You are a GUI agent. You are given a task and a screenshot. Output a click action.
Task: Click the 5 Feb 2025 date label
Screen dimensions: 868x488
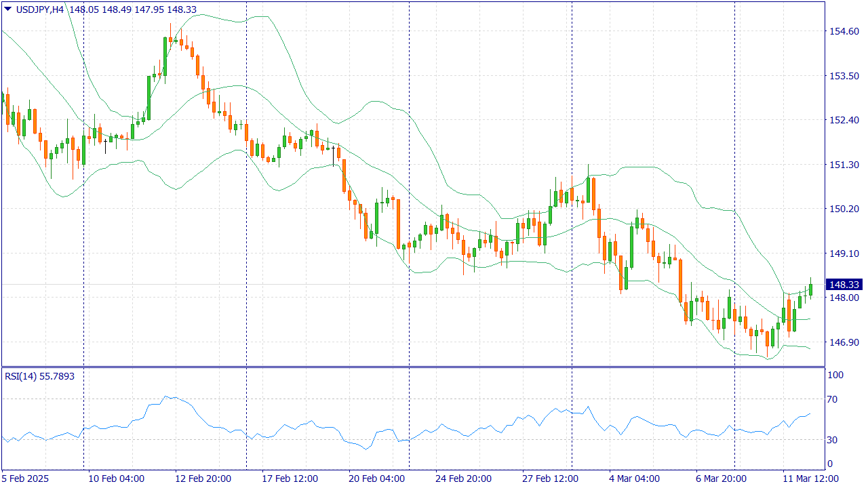27,479
